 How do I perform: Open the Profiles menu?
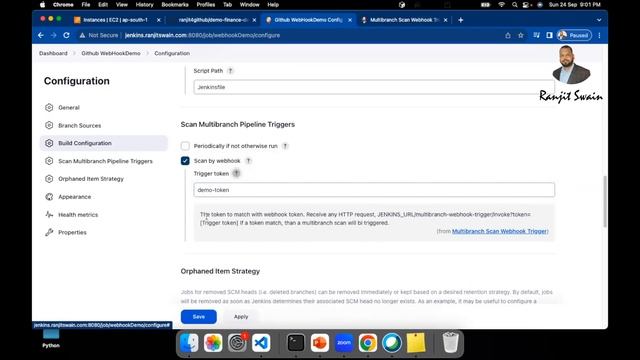[206, 4]
